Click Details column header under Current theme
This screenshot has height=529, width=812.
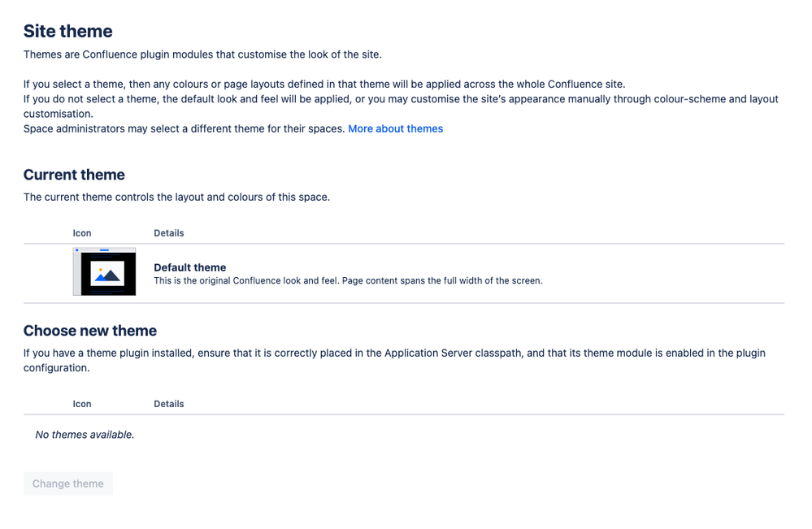pos(169,233)
